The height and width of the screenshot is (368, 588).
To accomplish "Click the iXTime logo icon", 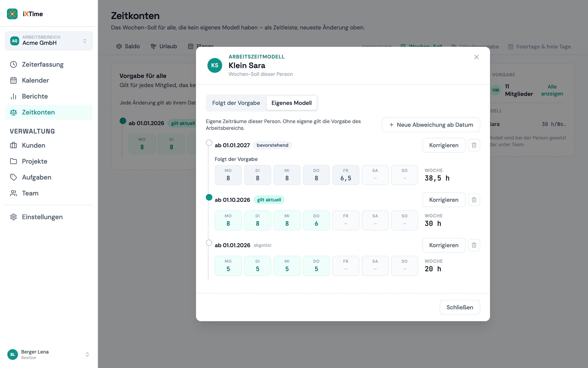I will 12,14.
